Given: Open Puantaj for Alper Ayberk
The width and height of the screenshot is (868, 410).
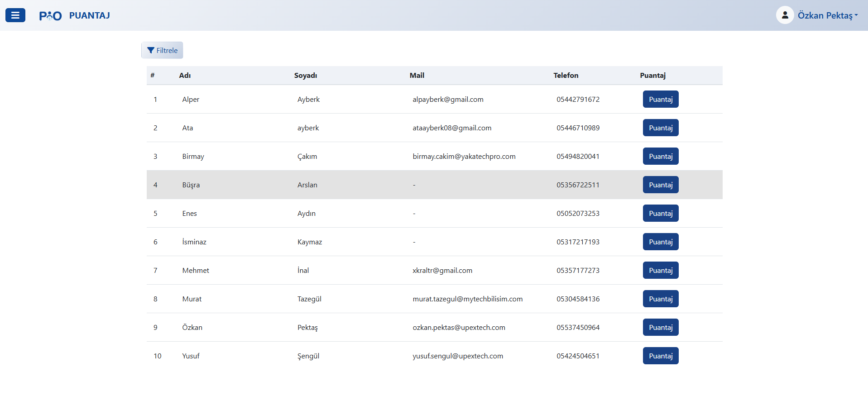Looking at the screenshot, I should tap(660, 99).
